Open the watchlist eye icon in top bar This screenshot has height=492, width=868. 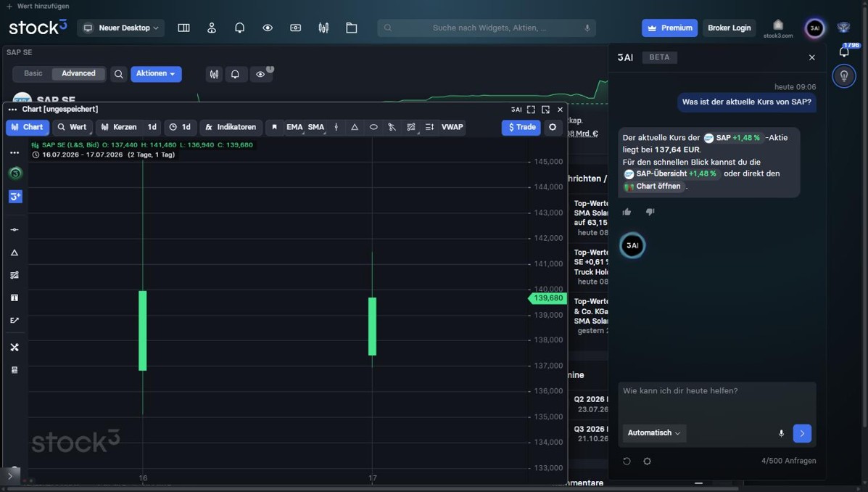(x=268, y=28)
